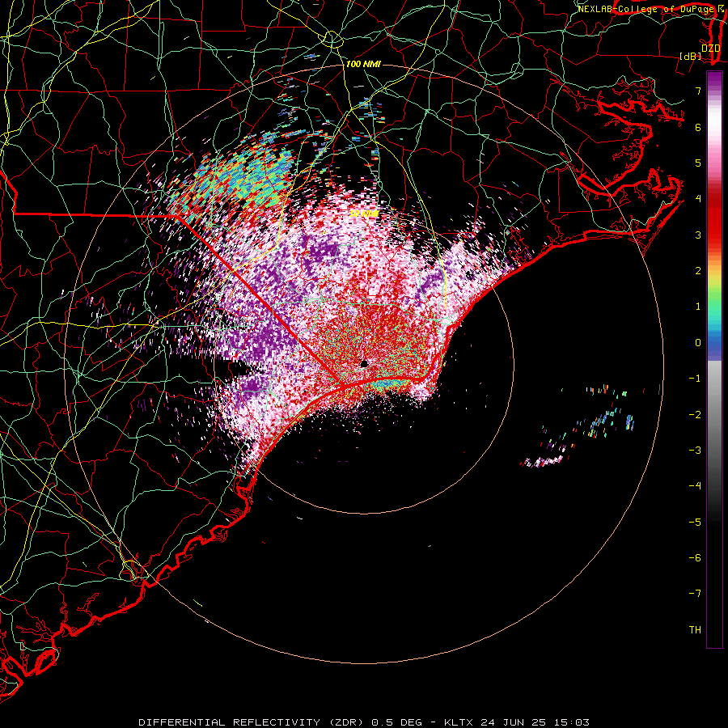The image size is (728, 728).
Task: Click the Differential Reflectivity KLTX caption
Action: point(364,722)
